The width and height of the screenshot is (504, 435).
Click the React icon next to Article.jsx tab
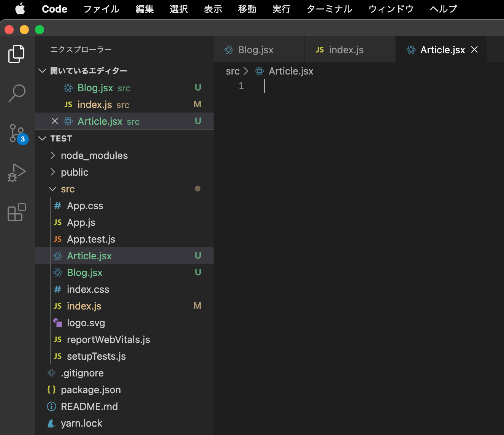click(411, 49)
